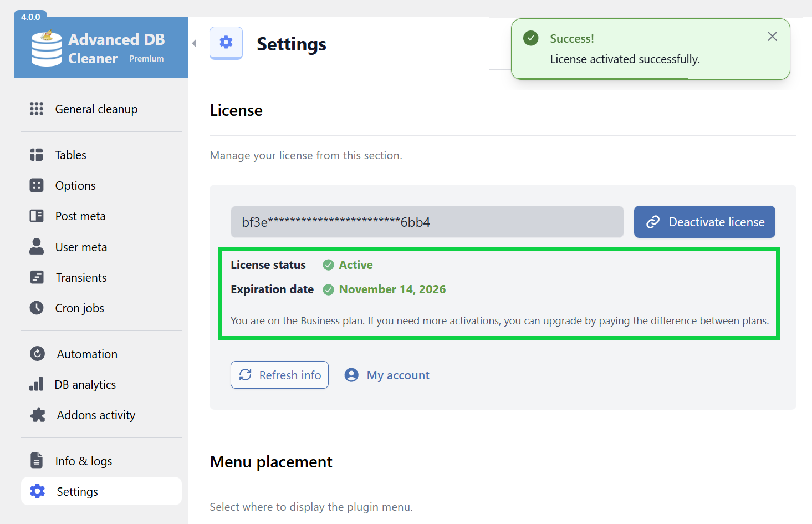Collapse the sidebar with the arrow
The image size is (812, 524).
coord(194,43)
